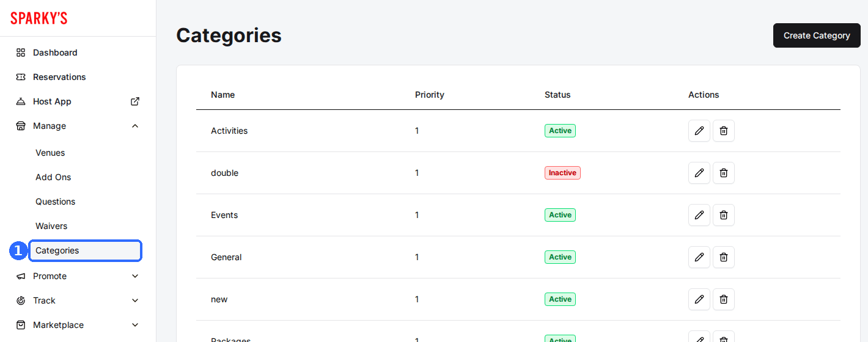
Task: Click the Activities row name
Action: click(x=229, y=131)
